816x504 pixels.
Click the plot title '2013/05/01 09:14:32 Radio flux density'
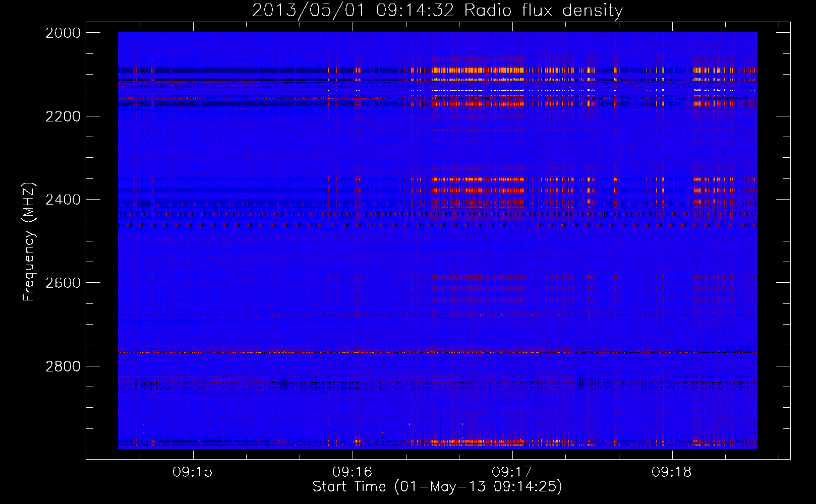437,11
